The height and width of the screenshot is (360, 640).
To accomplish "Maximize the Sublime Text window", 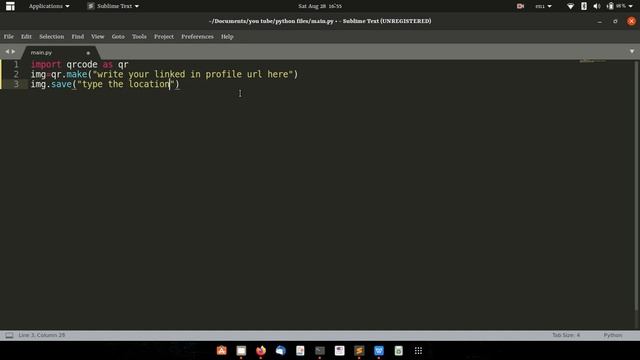I will pyautogui.click(x=615, y=21).
